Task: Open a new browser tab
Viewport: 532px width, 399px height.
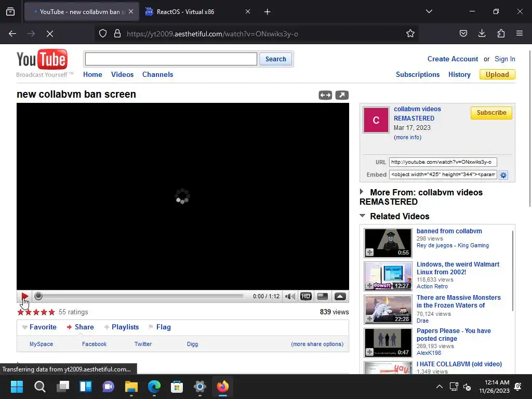Action: click(268, 12)
